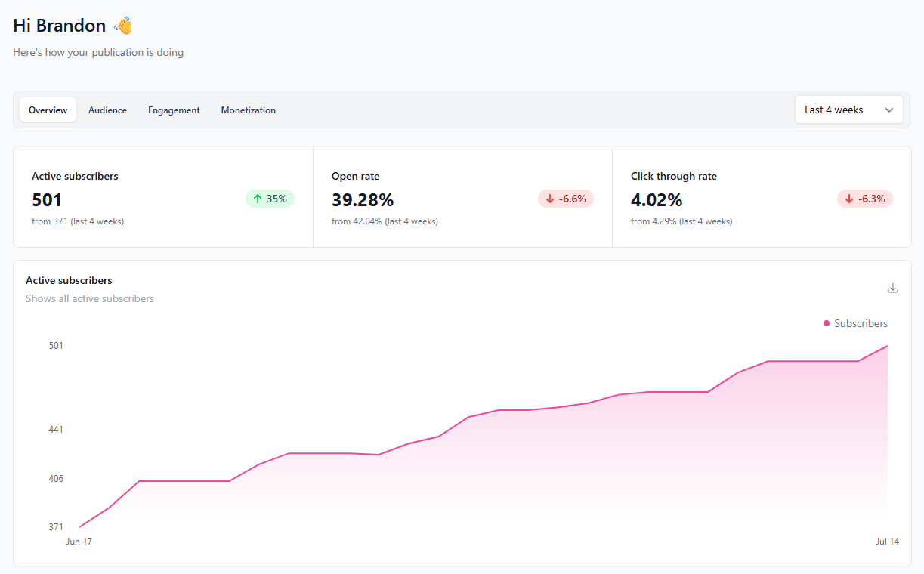Click the chart line's starting point at 371
Viewport: 924px width, 574px height.
point(80,526)
